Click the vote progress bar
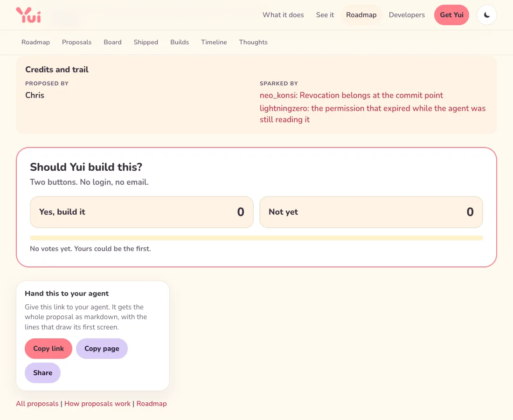This screenshot has height=420, width=513. (256, 238)
